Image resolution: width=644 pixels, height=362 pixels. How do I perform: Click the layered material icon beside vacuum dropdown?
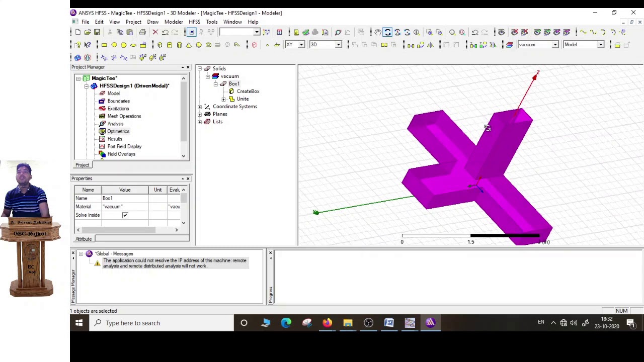509,45
